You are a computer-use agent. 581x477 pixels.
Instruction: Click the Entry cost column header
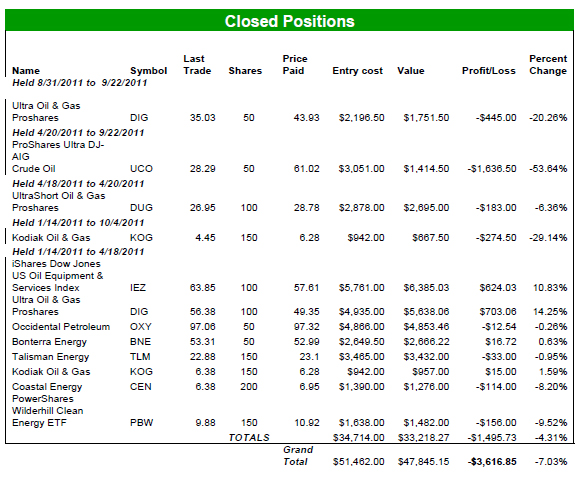pyautogui.click(x=358, y=71)
